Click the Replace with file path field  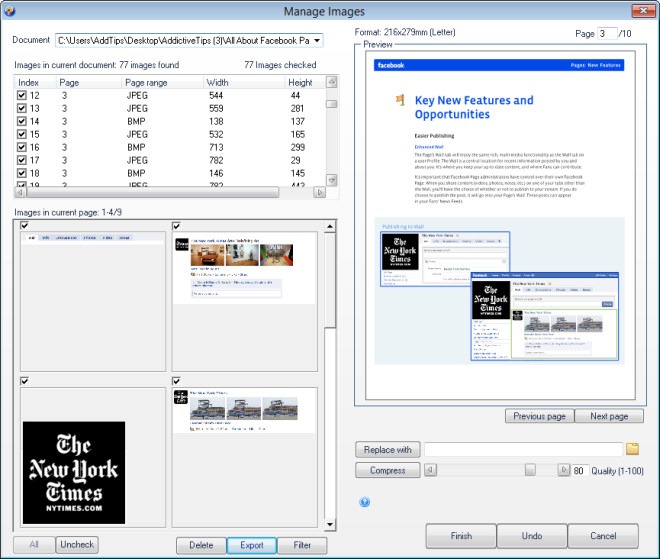(523, 449)
